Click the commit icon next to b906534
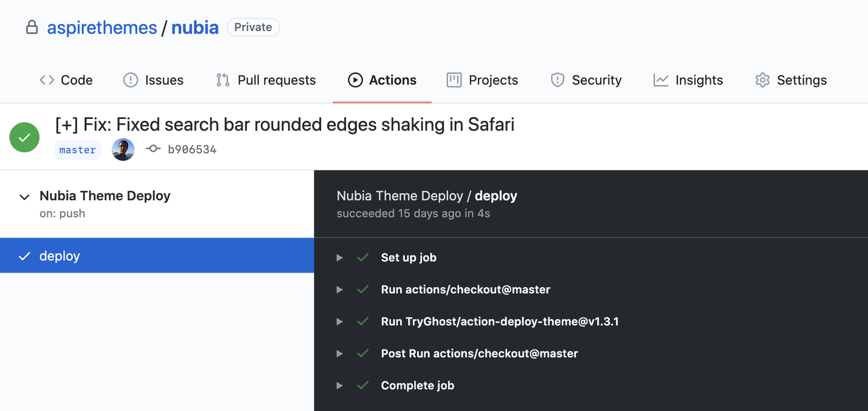Viewport: 868px width, 411px height. [x=153, y=149]
